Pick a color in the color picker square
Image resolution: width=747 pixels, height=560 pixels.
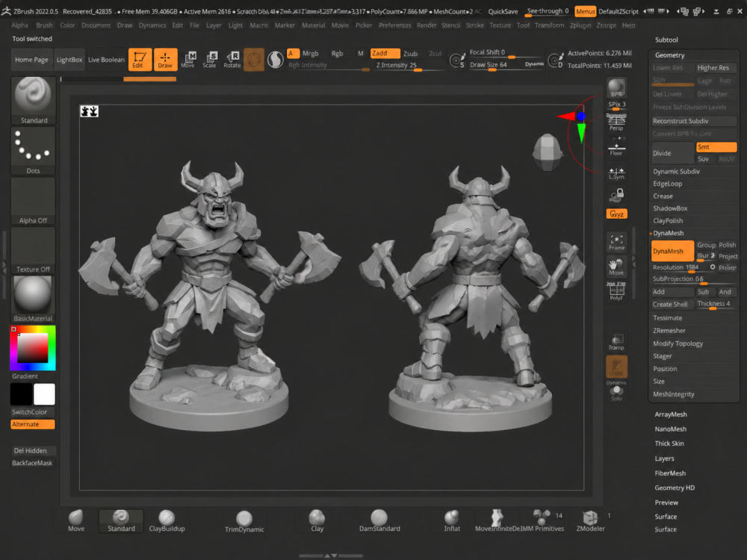click(x=32, y=348)
